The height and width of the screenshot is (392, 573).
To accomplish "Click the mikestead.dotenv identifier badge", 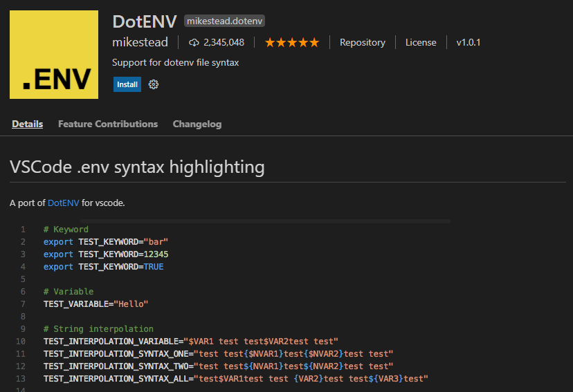I will 224,21.
